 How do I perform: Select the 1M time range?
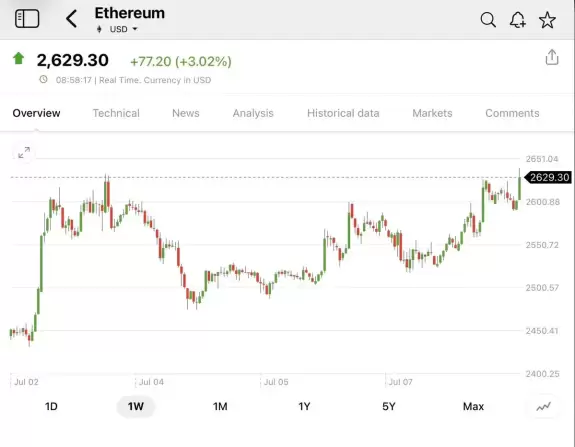[220, 406]
